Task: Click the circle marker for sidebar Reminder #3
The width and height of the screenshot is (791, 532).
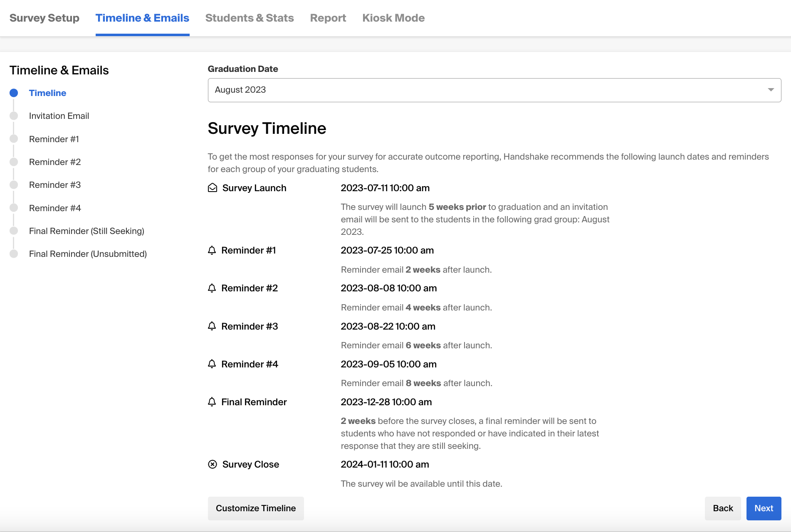Action: (14, 185)
